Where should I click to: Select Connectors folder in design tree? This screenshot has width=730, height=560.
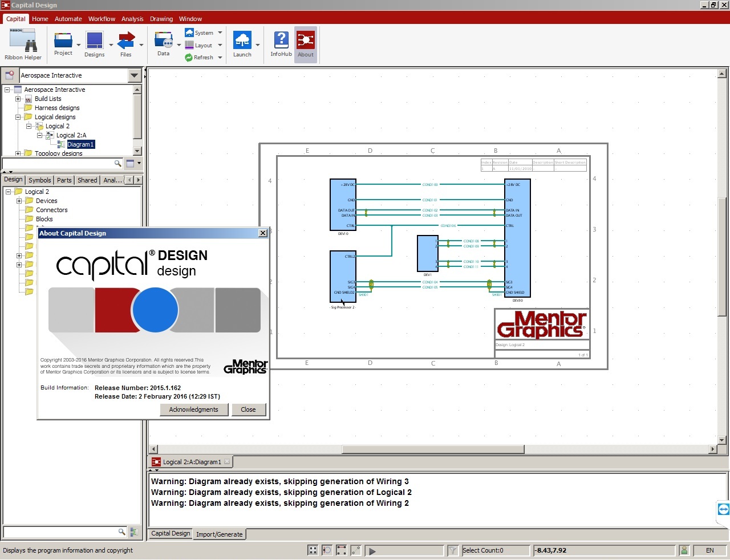tap(52, 210)
